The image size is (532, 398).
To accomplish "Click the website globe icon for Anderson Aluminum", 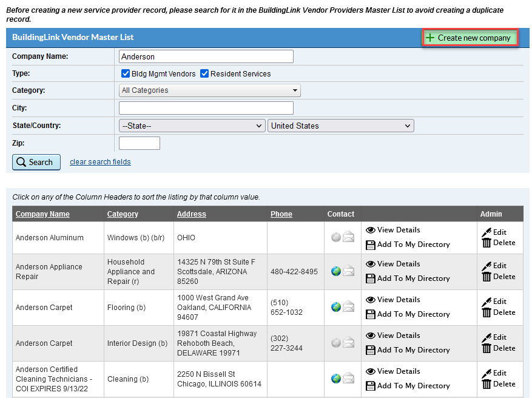I will pyautogui.click(x=336, y=237).
